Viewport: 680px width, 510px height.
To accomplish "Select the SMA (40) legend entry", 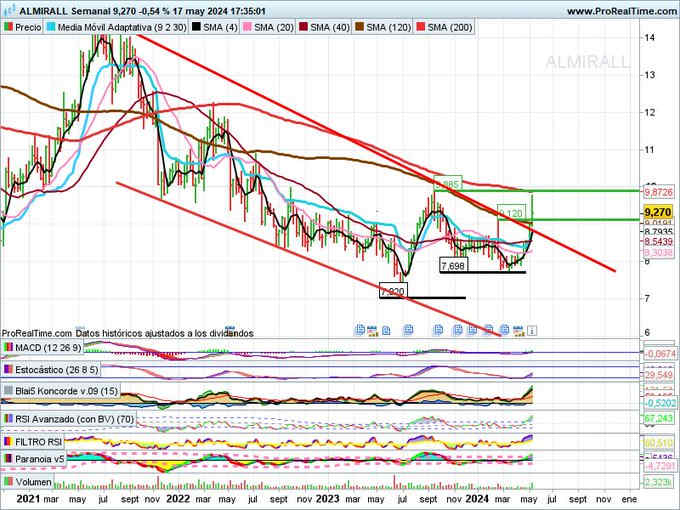I will [x=324, y=27].
